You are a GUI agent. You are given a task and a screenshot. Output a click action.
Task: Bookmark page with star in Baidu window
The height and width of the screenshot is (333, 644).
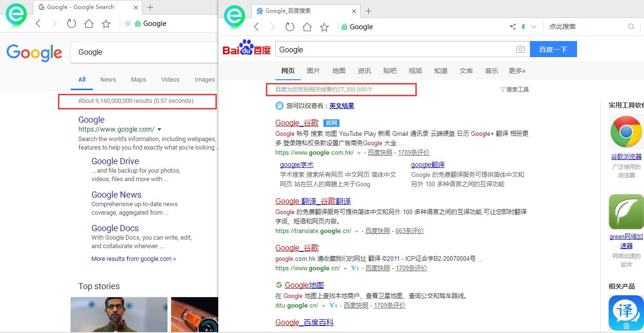pos(324,27)
